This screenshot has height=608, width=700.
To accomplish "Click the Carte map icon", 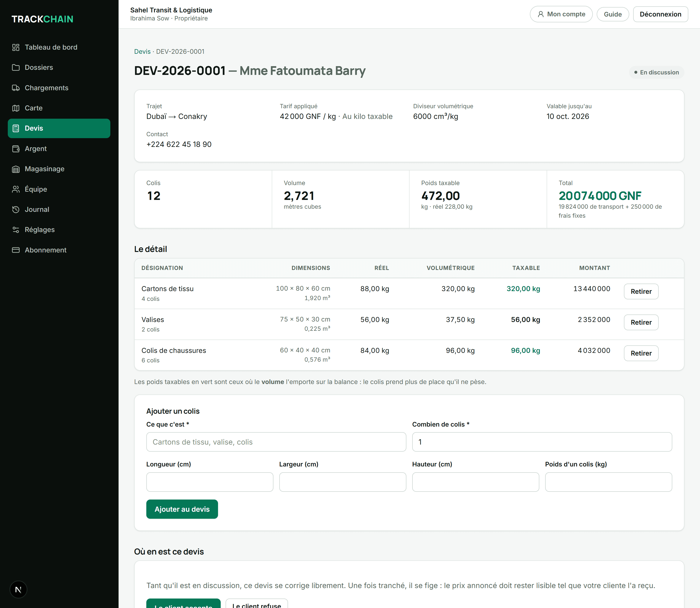I will (x=16, y=108).
